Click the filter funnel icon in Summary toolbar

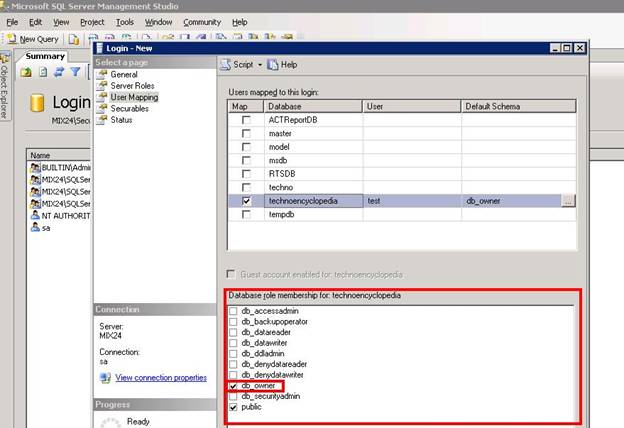coord(75,72)
